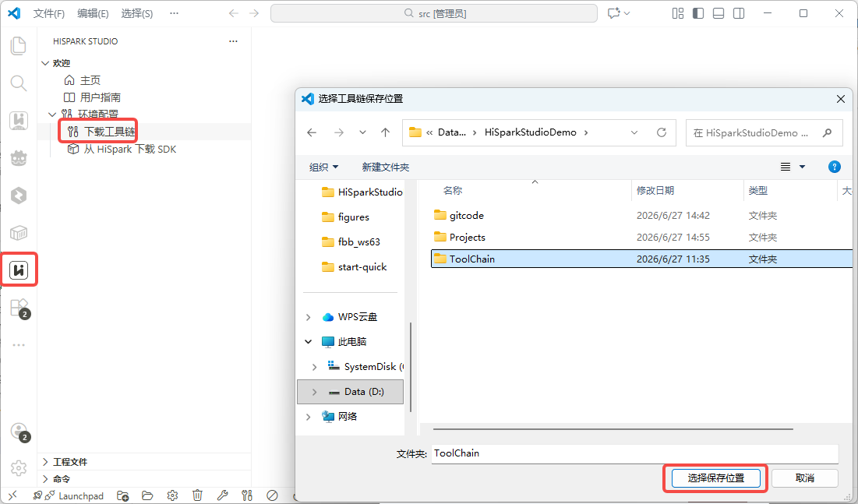Collapse the 欢迎 section in the sidebar
The height and width of the screenshot is (504, 858).
[x=45, y=63]
